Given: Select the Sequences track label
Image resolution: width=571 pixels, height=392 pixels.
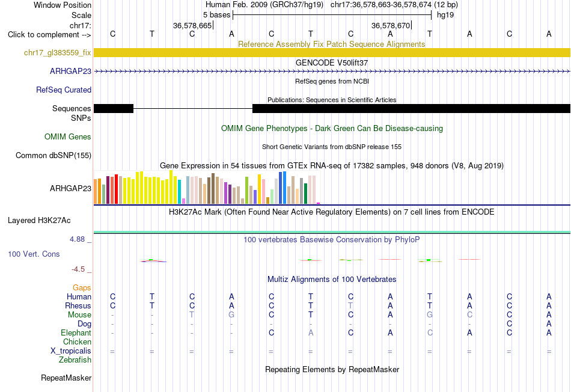Looking at the screenshot, I should (x=72, y=108).
